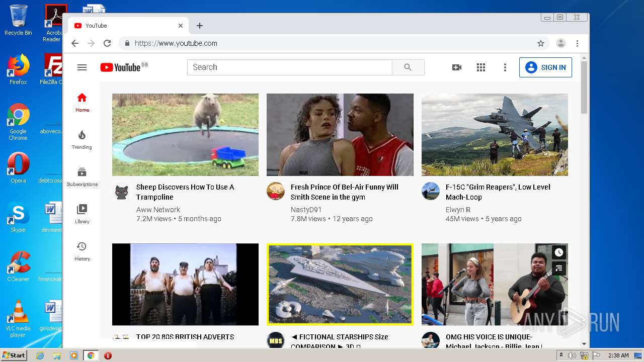Click the Watch Later clock icon
Image resolution: width=644 pixels, height=362 pixels.
(x=558, y=252)
